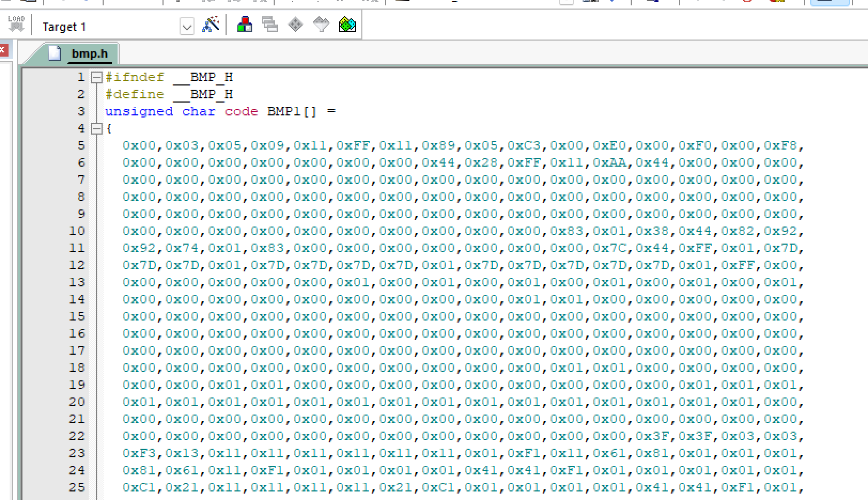Click the 0xAA value on line 6
Screen dimensions: 868x500
pyautogui.click(x=610, y=163)
